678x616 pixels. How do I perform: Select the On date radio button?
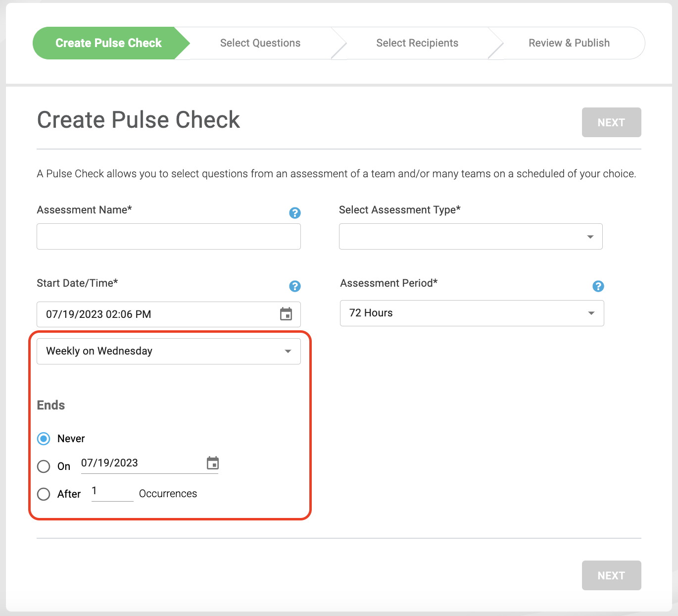coord(44,466)
